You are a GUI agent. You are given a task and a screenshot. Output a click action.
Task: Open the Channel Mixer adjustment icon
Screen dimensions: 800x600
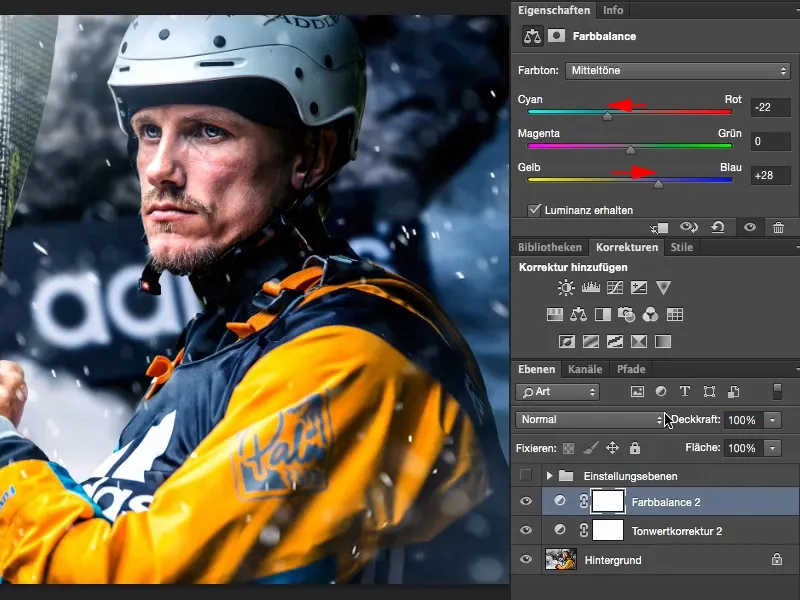[648, 315]
